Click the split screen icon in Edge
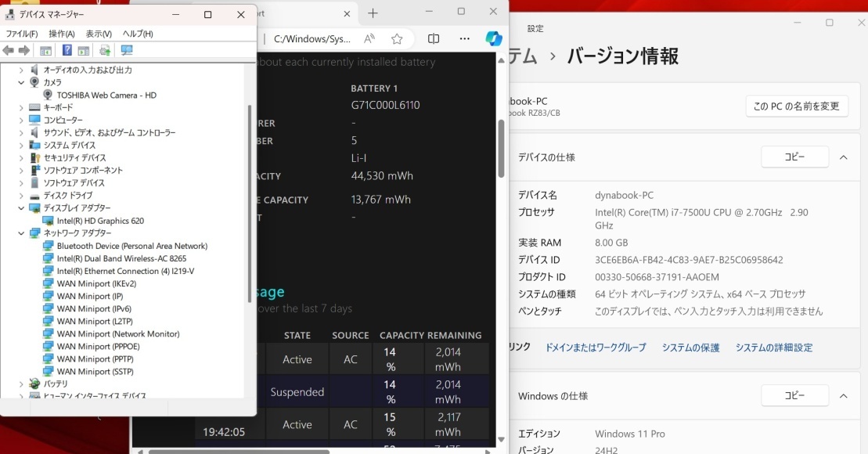Image resolution: width=868 pixels, height=454 pixels. 433,38
